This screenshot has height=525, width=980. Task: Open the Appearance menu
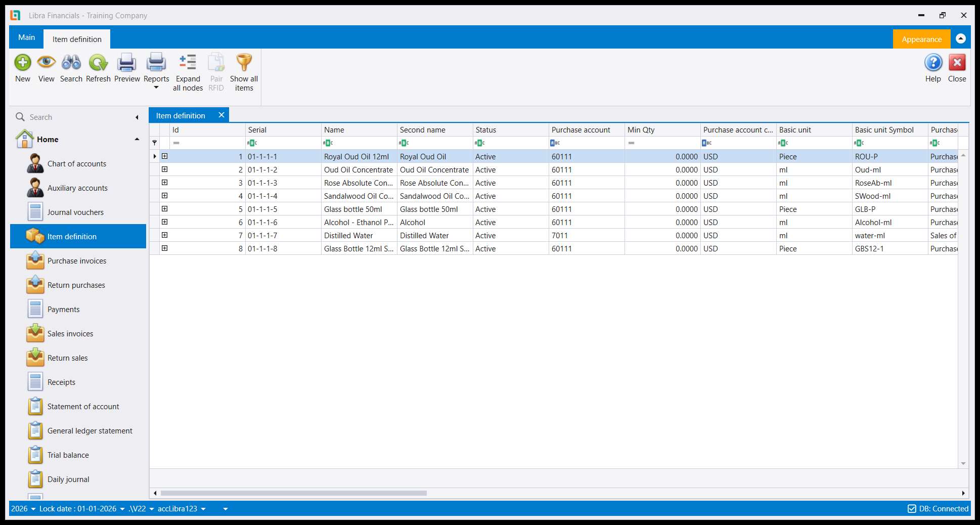pos(921,39)
